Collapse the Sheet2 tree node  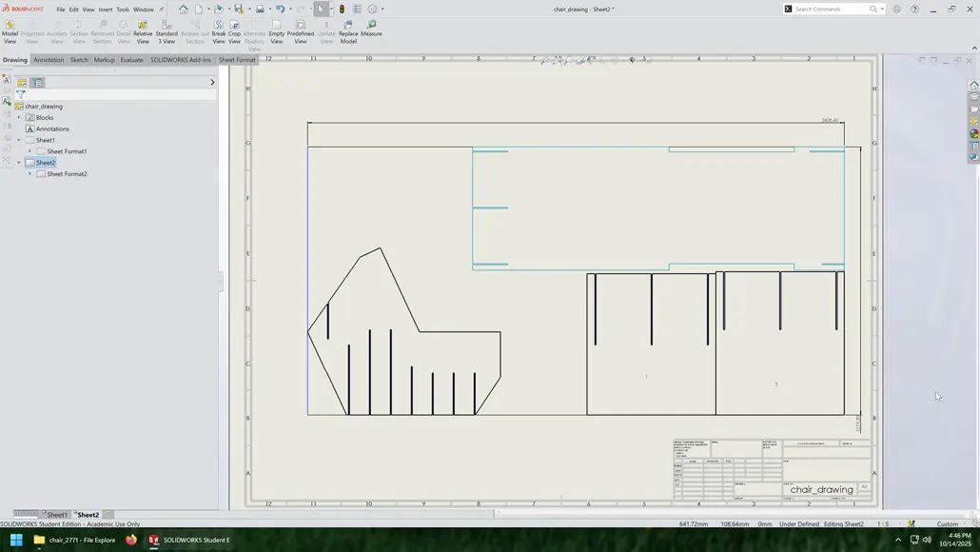18,162
